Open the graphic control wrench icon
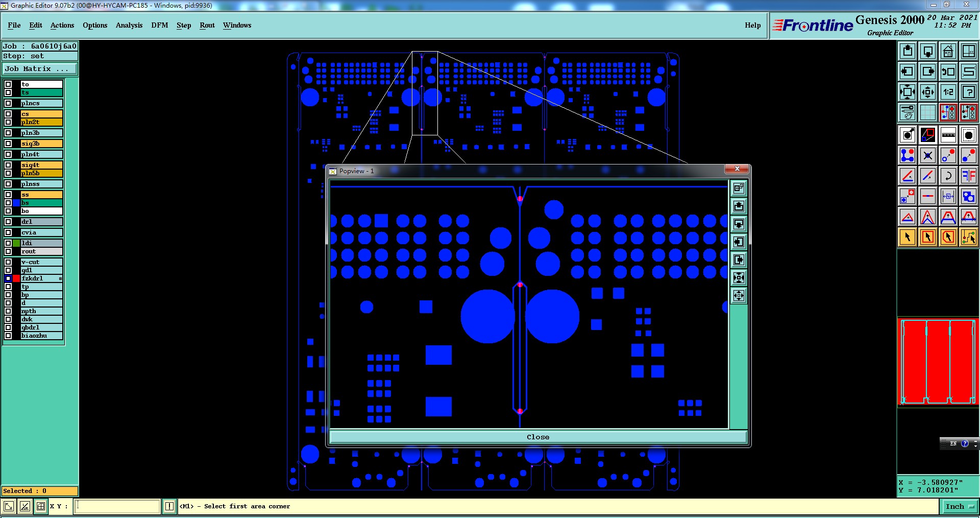This screenshot has height=518, width=980. tap(908, 112)
